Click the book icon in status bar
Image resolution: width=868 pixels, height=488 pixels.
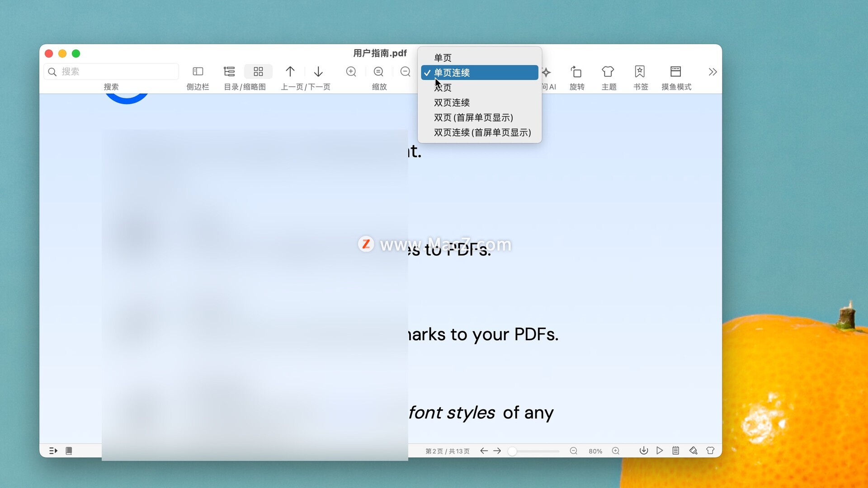point(69,450)
